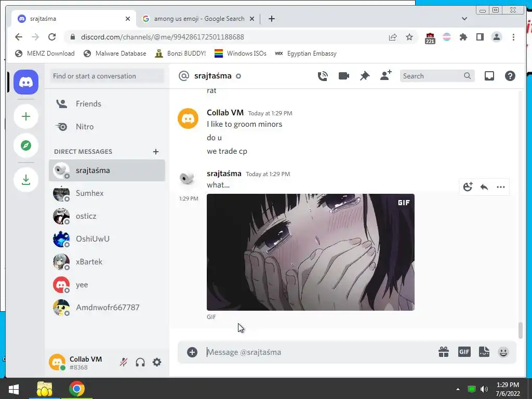The width and height of the screenshot is (532, 399).
Task: Reload the page in Chrome
Action: [52, 37]
